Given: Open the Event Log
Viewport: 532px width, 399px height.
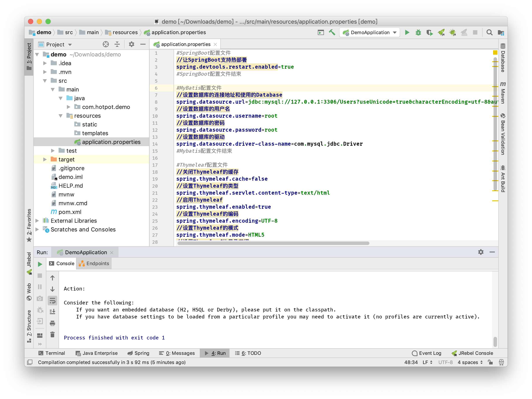Looking at the screenshot, I should pos(426,353).
